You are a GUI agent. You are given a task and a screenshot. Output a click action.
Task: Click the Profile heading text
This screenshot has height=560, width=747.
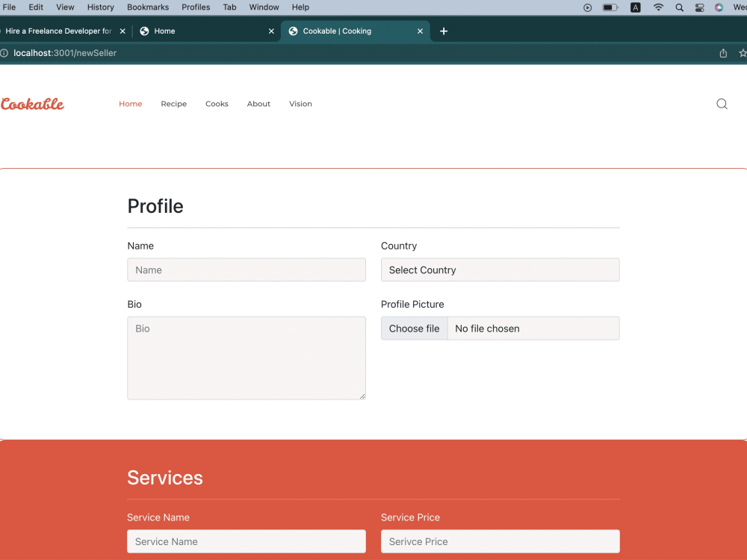pos(155,206)
